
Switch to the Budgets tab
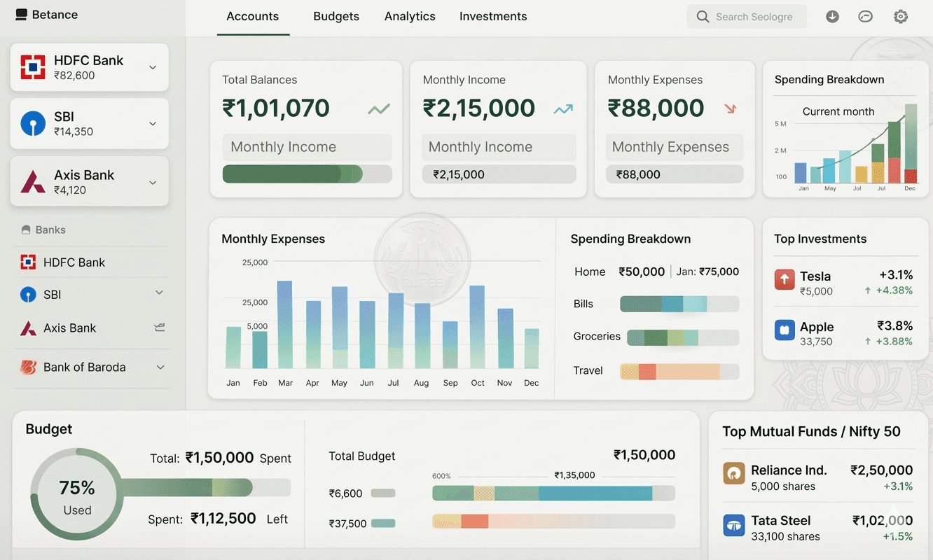(x=336, y=15)
